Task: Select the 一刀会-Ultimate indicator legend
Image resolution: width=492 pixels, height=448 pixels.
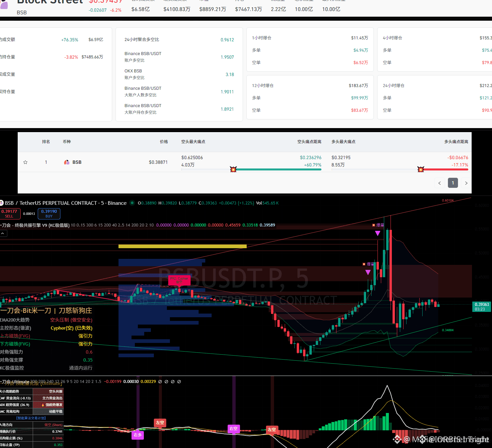Action: pyautogui.click(x=15, y=382)
